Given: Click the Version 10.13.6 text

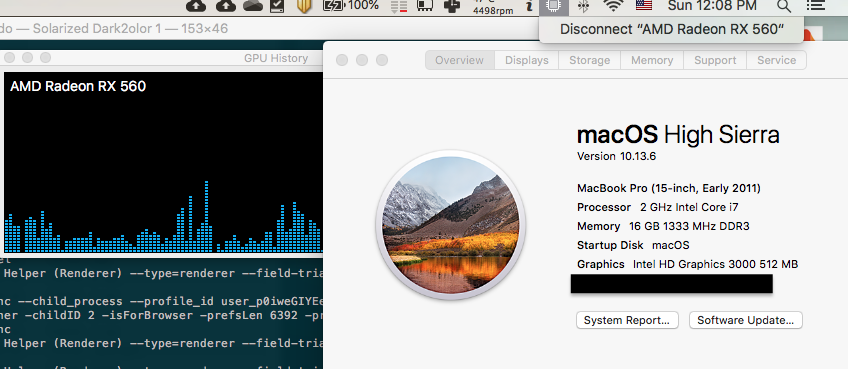Looking at the screenshot, I should point(617,156).
